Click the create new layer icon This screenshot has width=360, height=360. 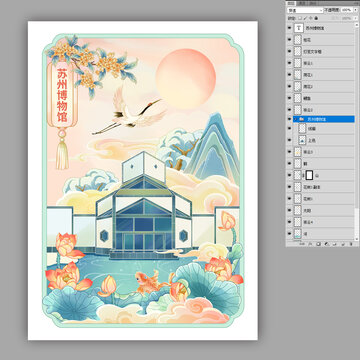[343, 244]
